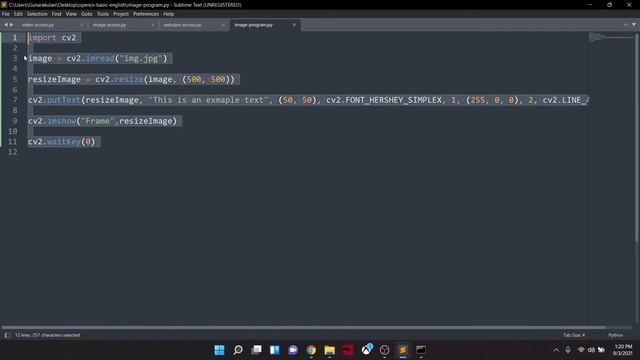Click line number 12 in the gutter
Image resolution: width=640 pixels, height=360 pixels.
coord(13,152)
